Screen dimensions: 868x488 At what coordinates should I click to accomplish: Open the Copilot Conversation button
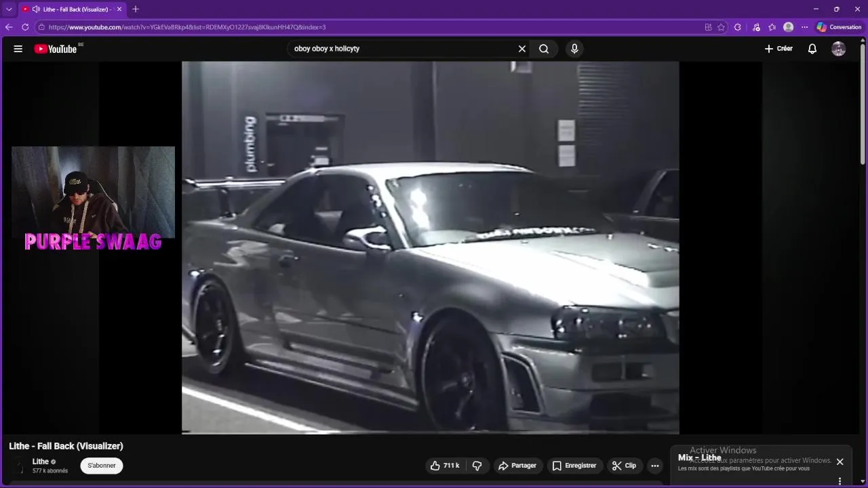pos(840,27)
